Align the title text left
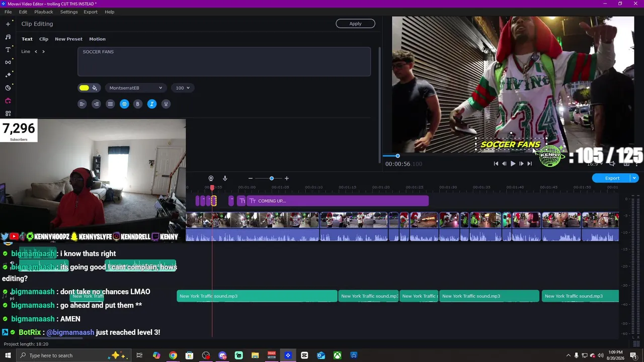The image size is (644, 362). pos(82,104)
